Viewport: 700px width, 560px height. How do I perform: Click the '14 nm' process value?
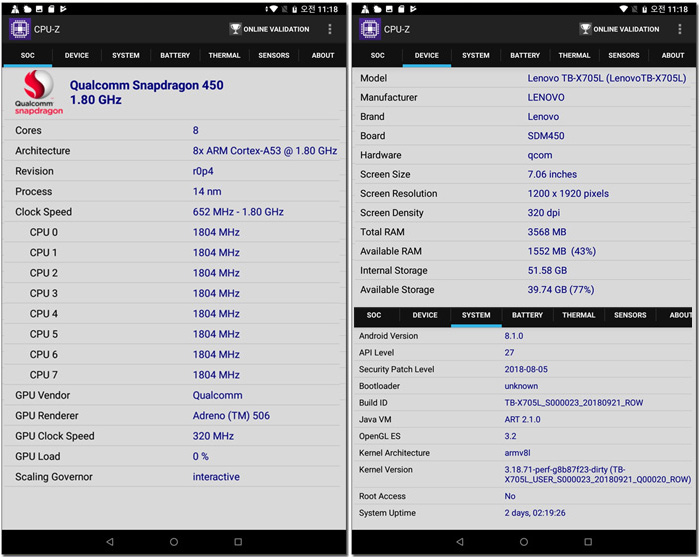pos(207,192)
